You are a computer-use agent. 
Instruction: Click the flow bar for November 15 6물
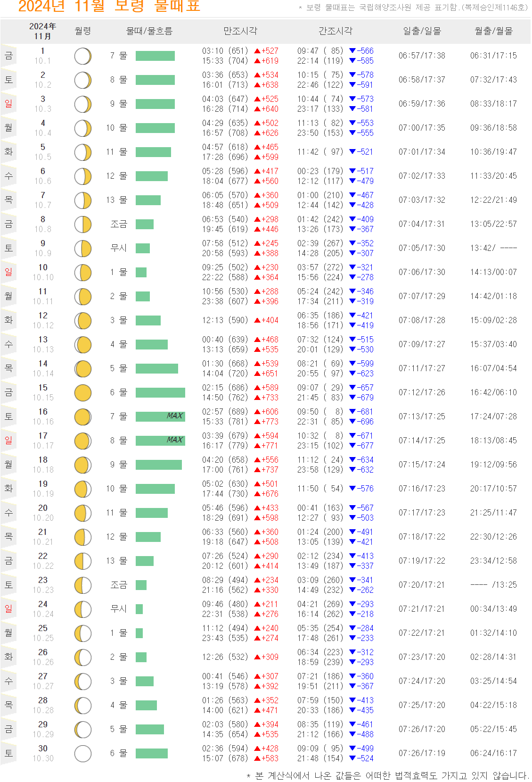coord(160,392)
